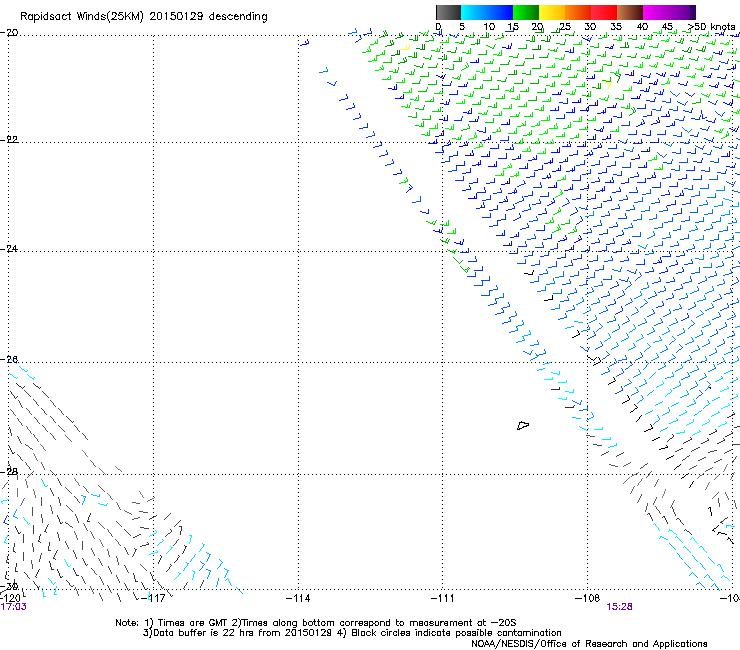Click the -111 longitude axis label

[x=443, y=598]
